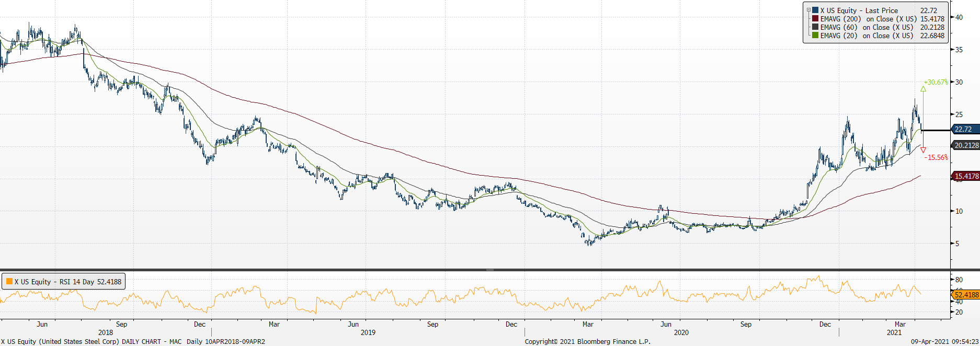Viewport: 980px width, 346px height.
Task: Click the 30 price axis label
Action: pyautogui.click(x=959, y=82)
